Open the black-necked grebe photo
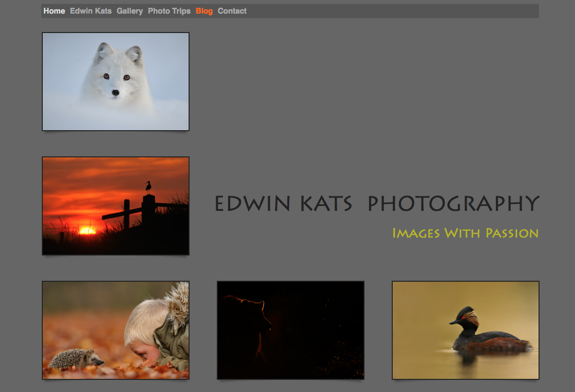The image size is (575, 392). pos(466,330)
